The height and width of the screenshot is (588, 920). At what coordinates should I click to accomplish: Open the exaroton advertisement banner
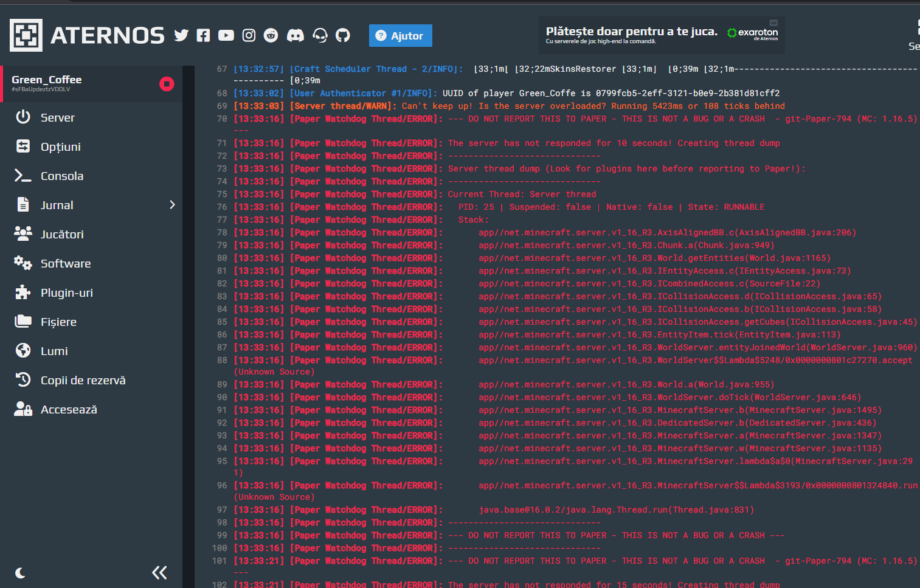click(662, 35)
